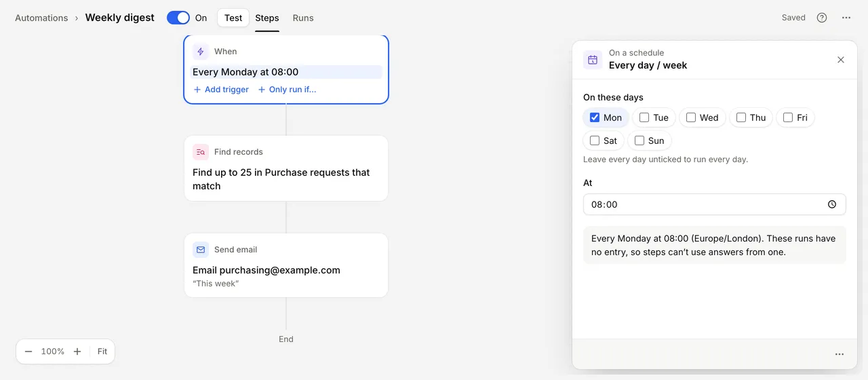Switch to the Steps tab
The image size is (868, 380).
point(267,18)
